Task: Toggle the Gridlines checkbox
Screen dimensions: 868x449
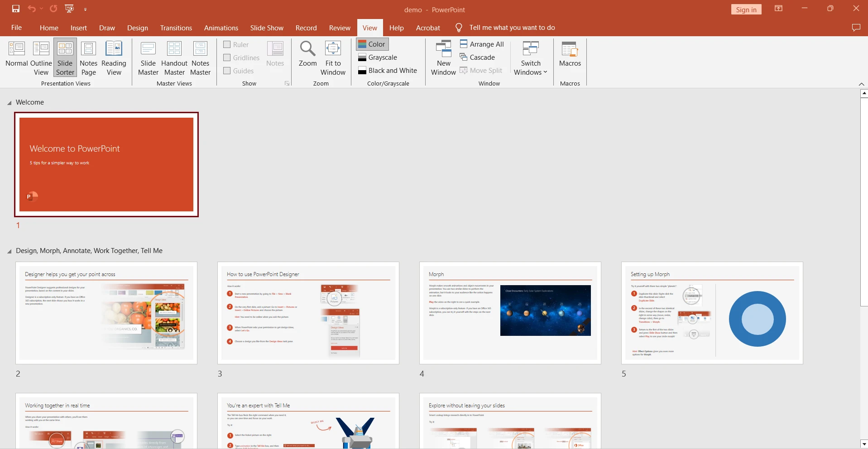Action: click(227, 57)
